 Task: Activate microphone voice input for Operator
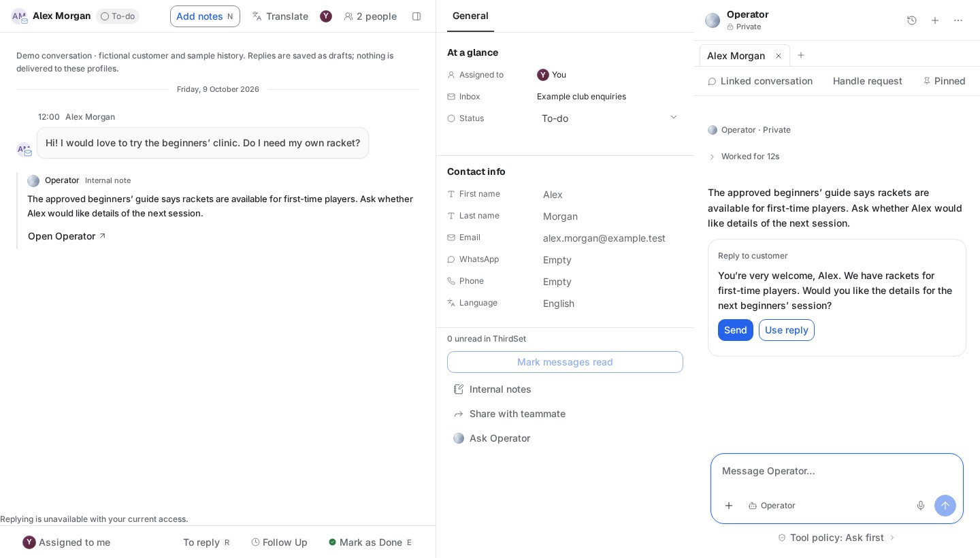point(921,506)
